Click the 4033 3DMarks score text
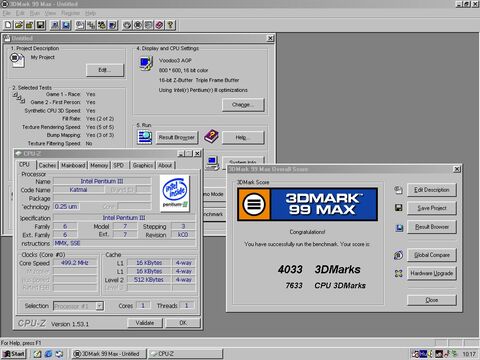Viewport: 480px width, 360px height. [x=319, y=269]
